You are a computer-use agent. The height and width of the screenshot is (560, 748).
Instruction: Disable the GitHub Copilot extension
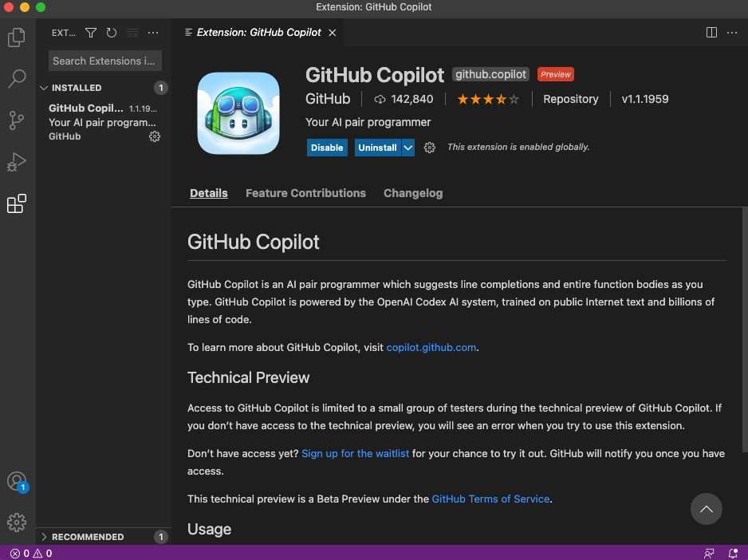[327, 148]
